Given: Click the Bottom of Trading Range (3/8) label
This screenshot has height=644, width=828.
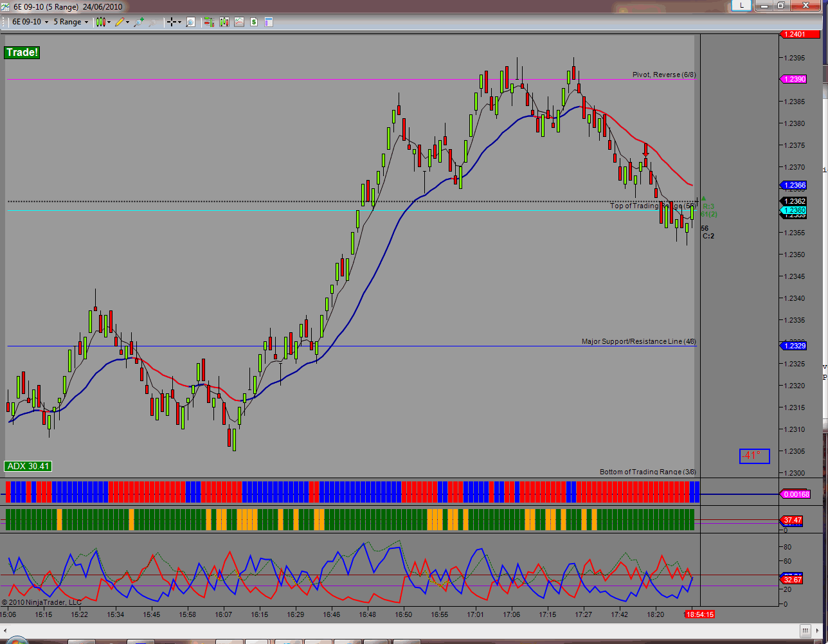Looking at the screenshot, I should click(648, 472).
